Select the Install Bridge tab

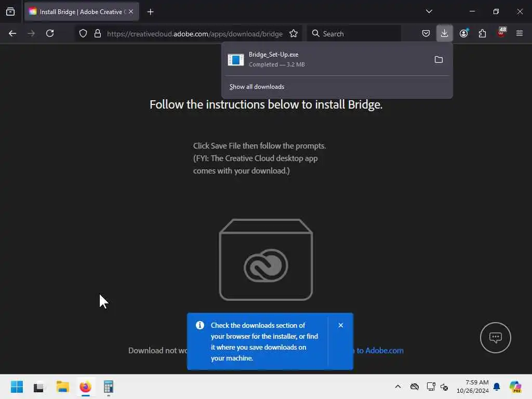click(x=82, y=12)
